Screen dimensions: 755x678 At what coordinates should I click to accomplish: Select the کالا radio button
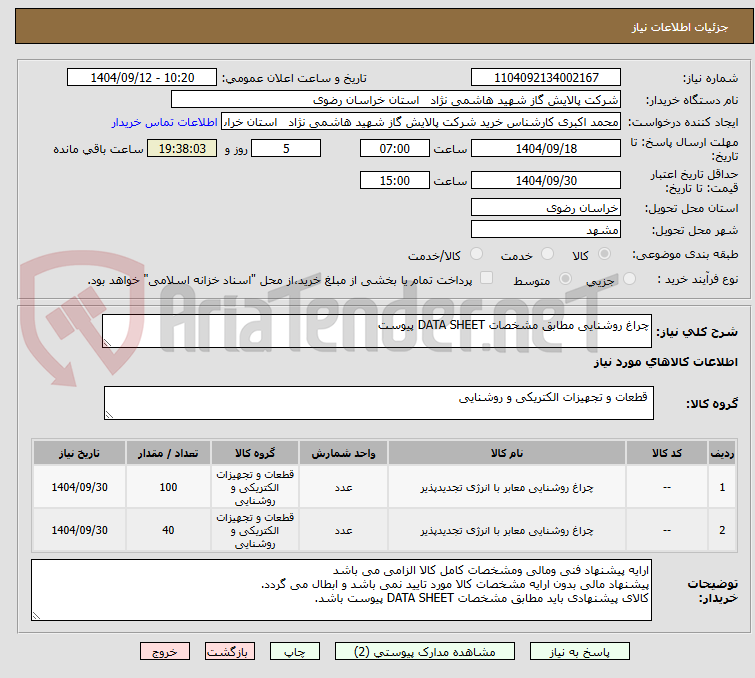[x=604, y=254]
